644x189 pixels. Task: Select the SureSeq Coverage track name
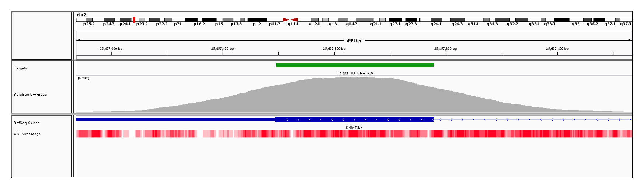click(30, 94)
